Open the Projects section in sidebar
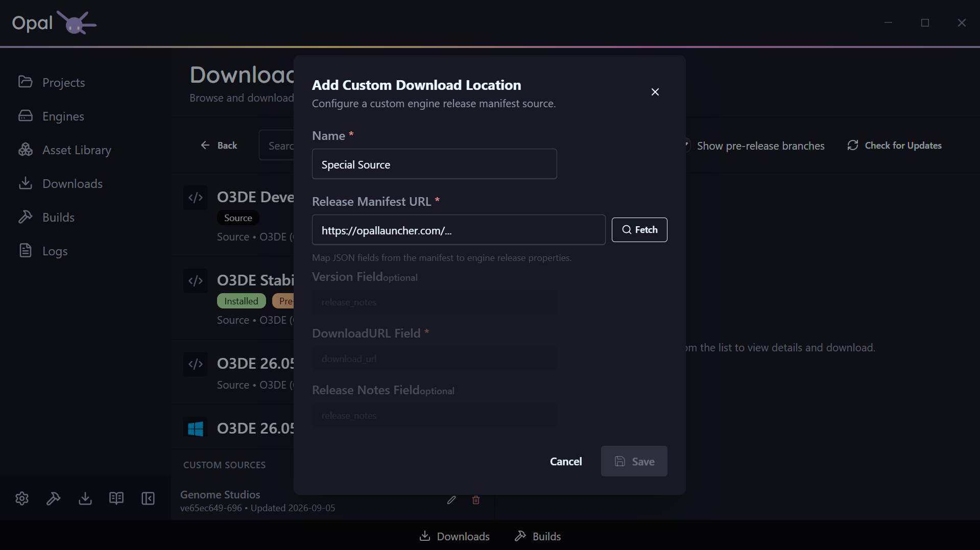This screenshot has height=550, width=980. pos(52,82)
